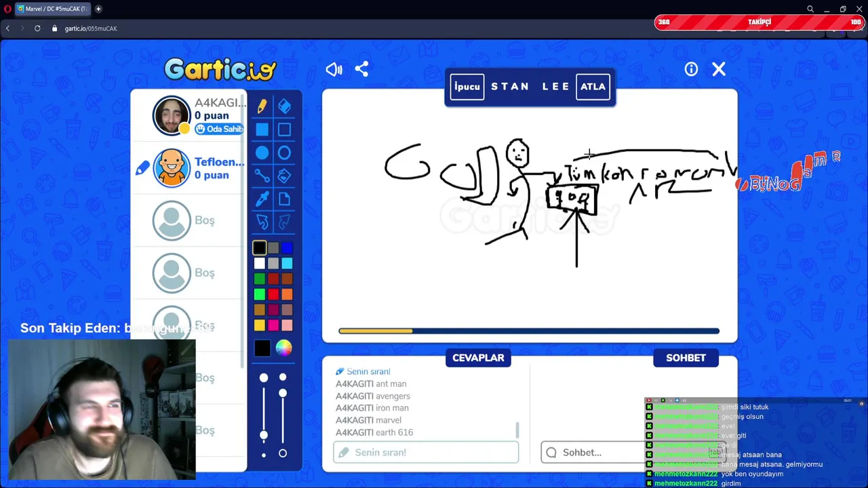Viewport: 868px width, 488px height.
Task: Pick the yellow color swatch
Action: coord(260,325)
